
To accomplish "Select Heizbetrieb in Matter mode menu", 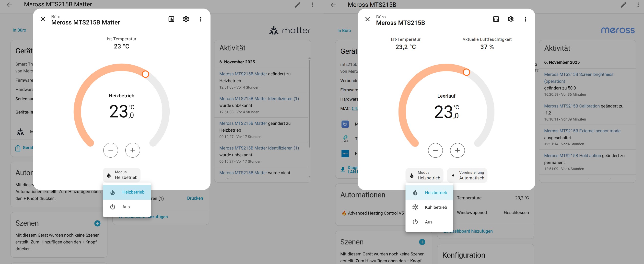I will click(x=127, y=192).
